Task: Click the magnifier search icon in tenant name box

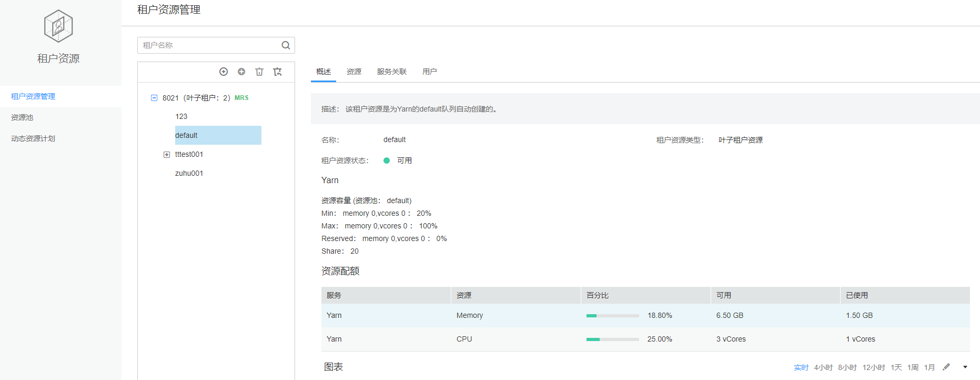Action: [286, 45]
